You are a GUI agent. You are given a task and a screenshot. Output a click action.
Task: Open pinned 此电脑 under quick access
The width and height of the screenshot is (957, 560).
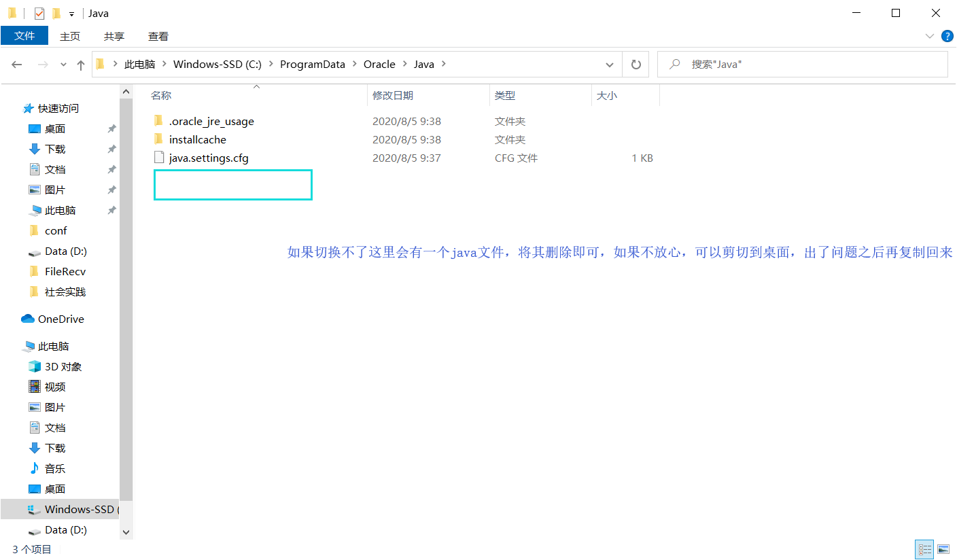(60, 210)
